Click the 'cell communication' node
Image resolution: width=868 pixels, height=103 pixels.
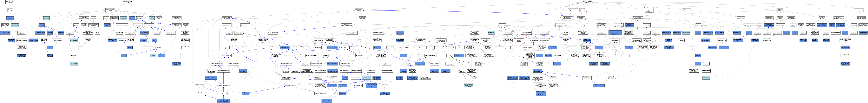point(527,33)
